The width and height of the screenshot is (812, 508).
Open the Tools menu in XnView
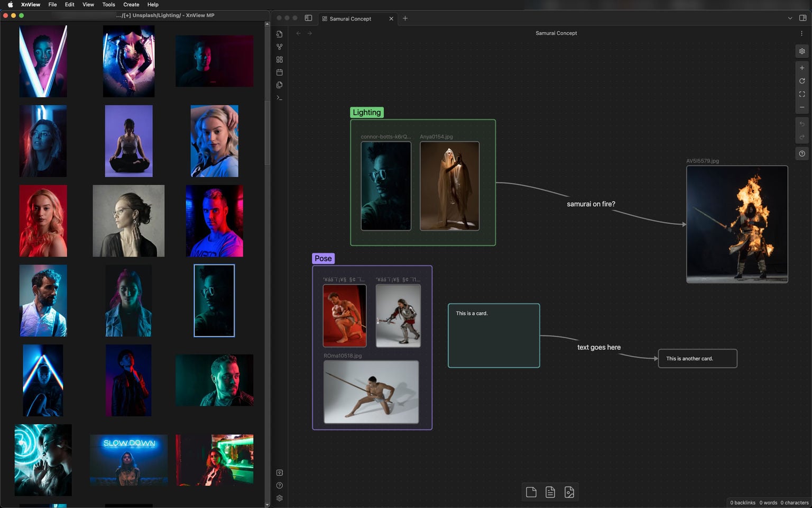[108, 4]
